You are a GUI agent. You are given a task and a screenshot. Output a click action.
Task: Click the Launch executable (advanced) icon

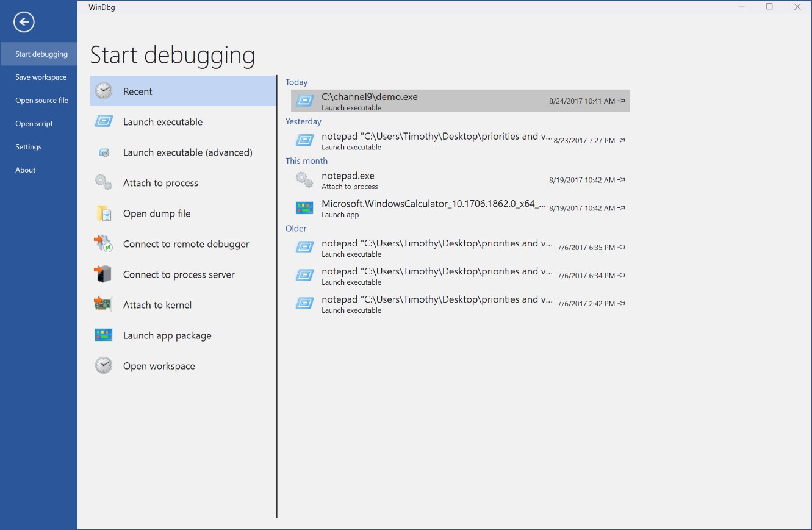coord(104,152)
